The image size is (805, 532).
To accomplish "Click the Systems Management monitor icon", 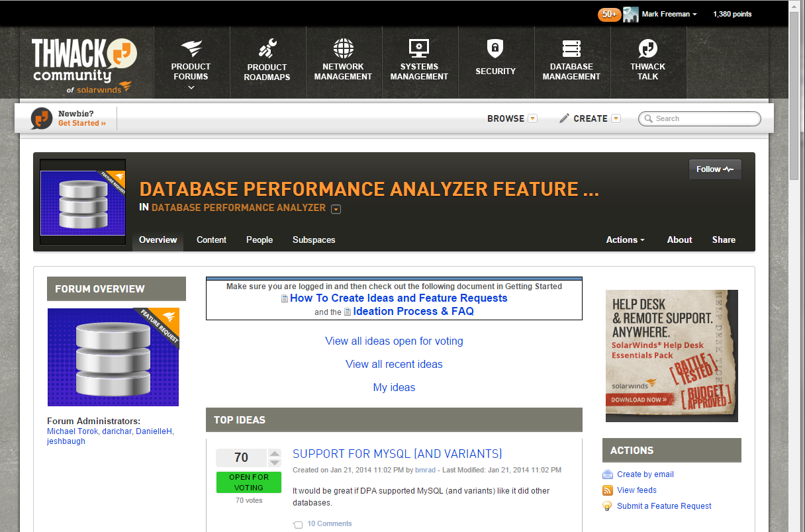I will [419, 48].
